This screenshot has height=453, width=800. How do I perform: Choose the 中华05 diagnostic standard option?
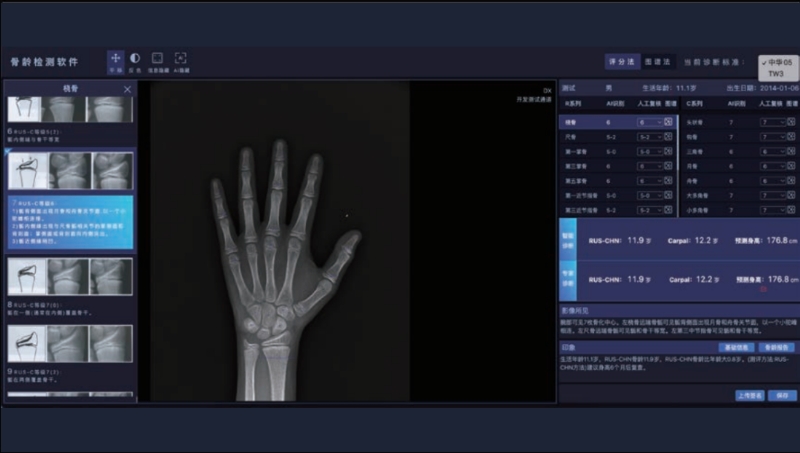tap(778, 63)
